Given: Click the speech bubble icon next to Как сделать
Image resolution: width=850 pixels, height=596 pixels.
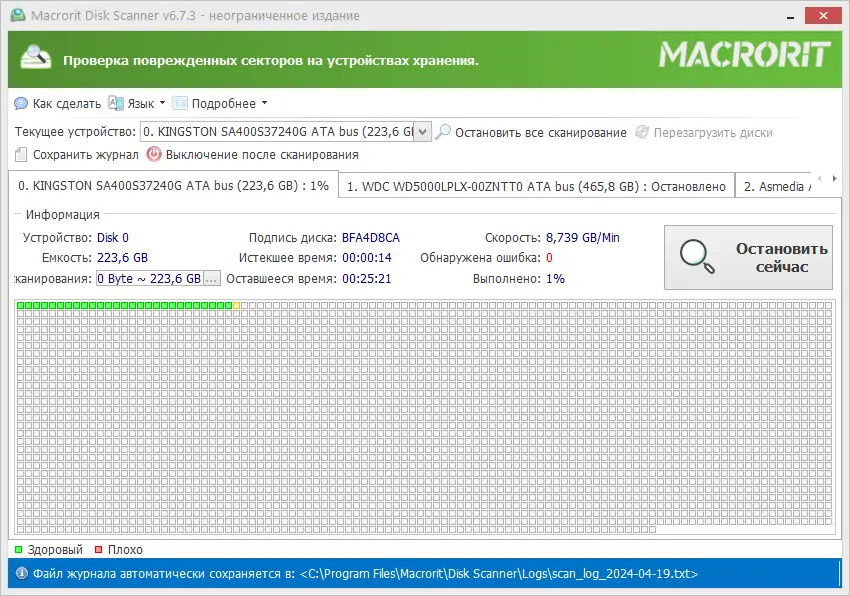Looking at the screenshot, I should click(21, 104).
